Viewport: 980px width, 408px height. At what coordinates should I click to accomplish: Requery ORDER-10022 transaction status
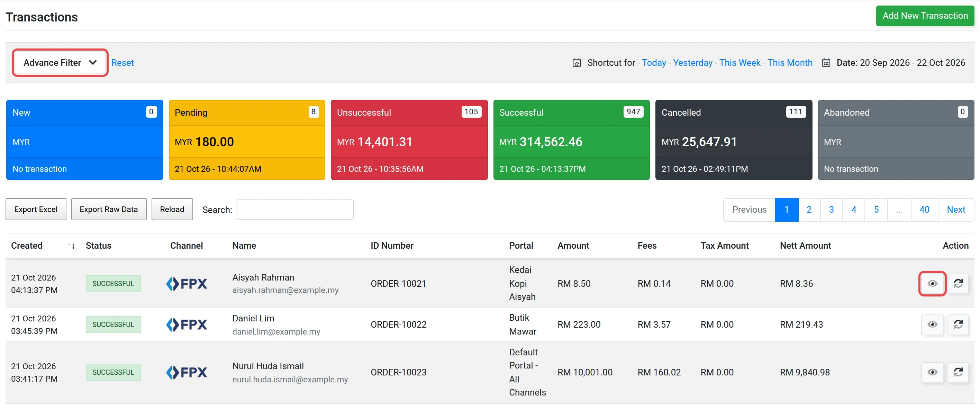tap(958, 324)
